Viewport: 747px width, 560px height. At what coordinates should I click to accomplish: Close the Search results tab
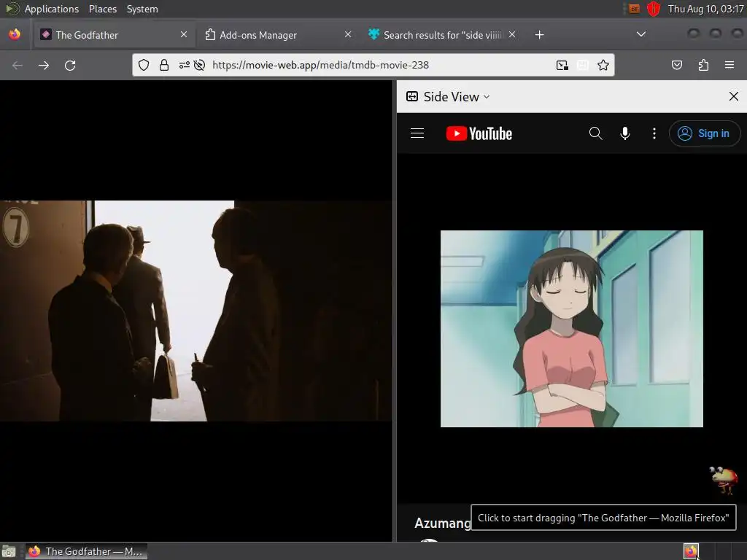(x=511, y=34)
